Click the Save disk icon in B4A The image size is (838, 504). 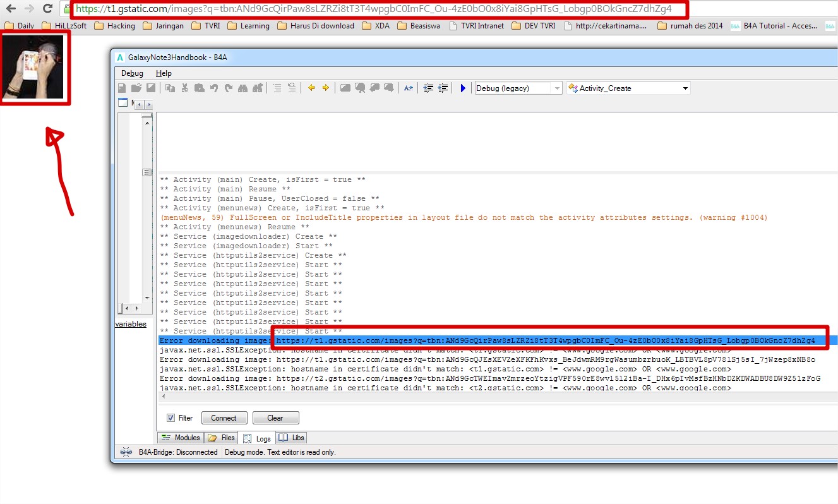click(150, 88)
